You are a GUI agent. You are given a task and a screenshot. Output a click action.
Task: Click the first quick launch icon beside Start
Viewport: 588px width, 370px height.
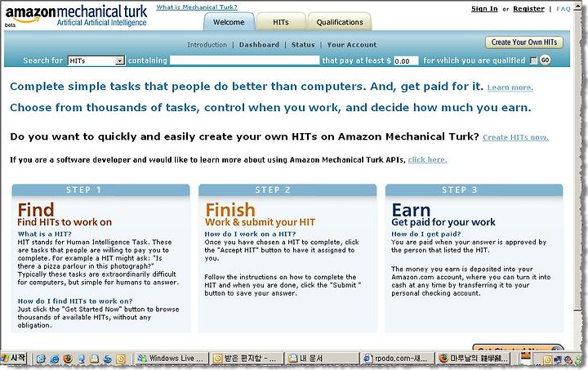coord(41,359)
